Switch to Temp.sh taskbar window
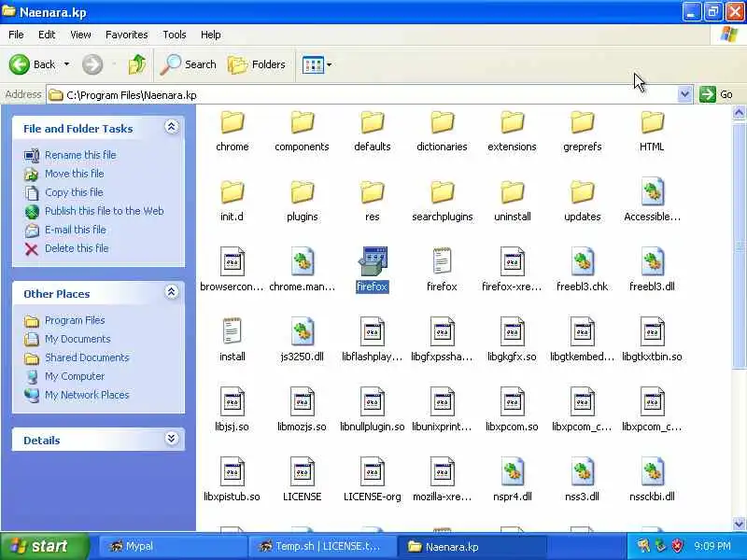This screenshot has height=560, width=747. (x=322, y=546)
